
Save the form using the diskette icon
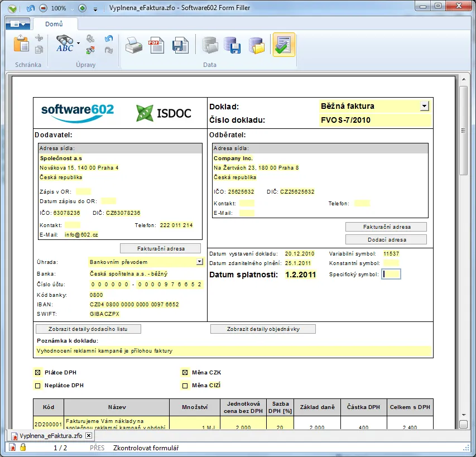pyautogui.click(x=180, y=45)
